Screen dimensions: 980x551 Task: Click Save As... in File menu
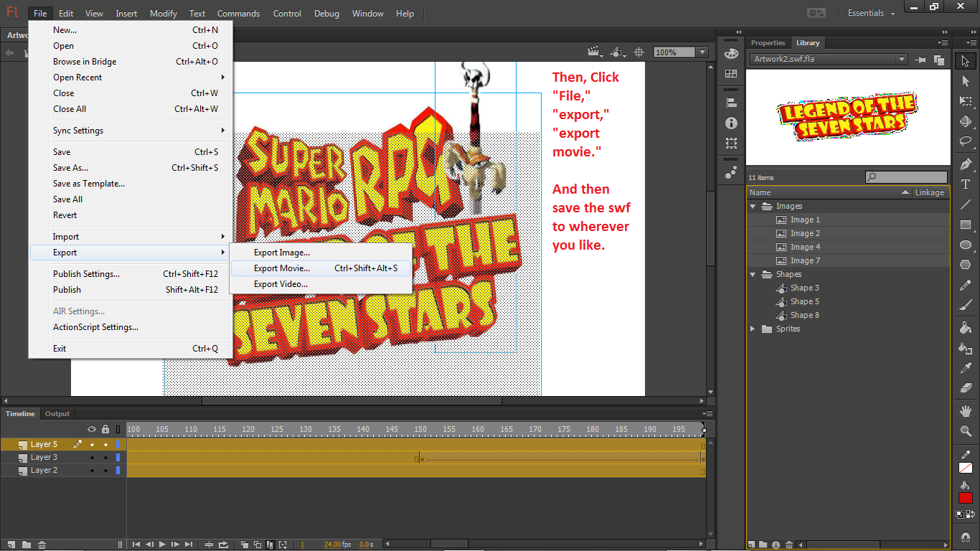[x=131, y=168]
